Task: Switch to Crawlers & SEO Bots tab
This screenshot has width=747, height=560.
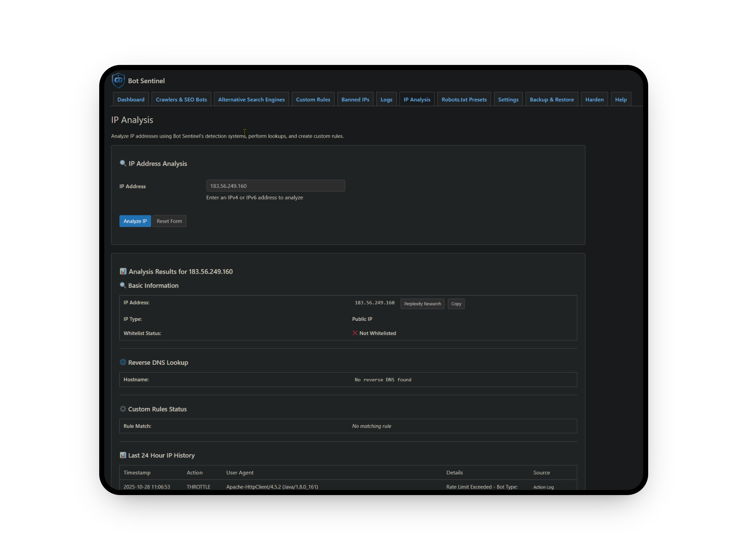Action: point(181,100)
